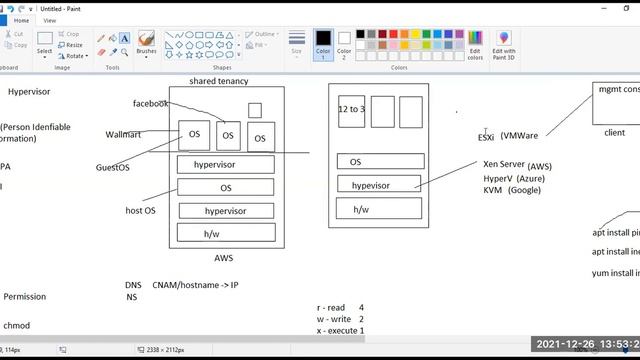The width and height of the screenshot is (640, 360).
Task: Click the 'Xen Server' text on canvas
Action: tap(504, 164)
